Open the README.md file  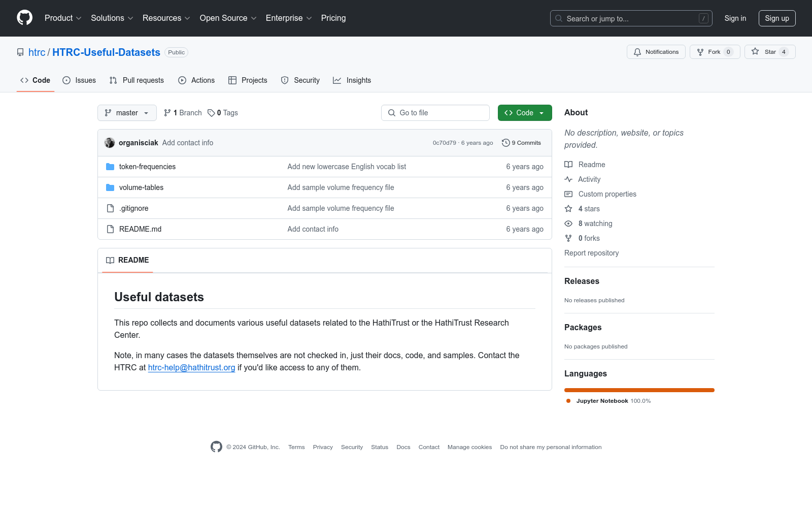[x=140, y=229]
